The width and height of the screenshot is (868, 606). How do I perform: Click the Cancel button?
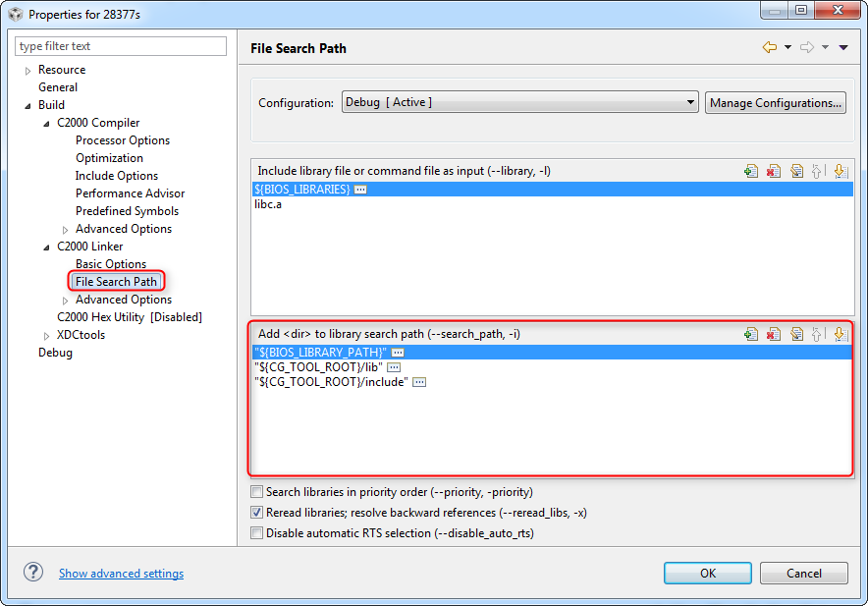(804, 574)
